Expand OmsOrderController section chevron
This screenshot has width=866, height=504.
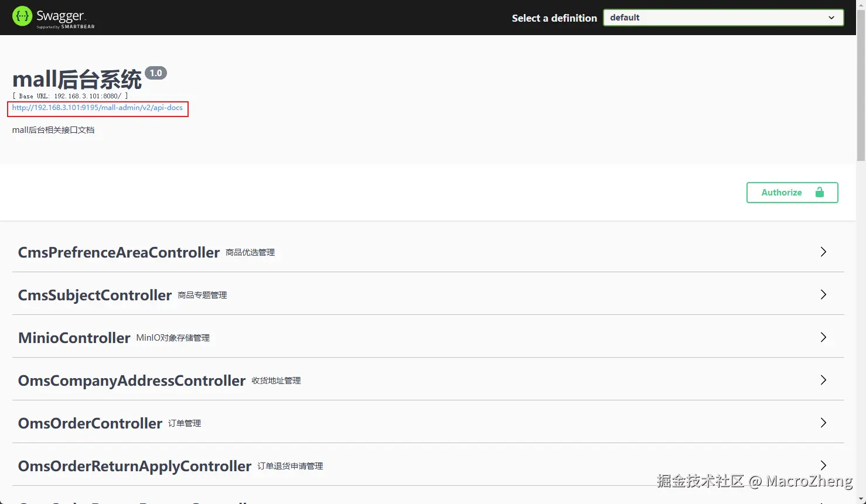[823, 423]
